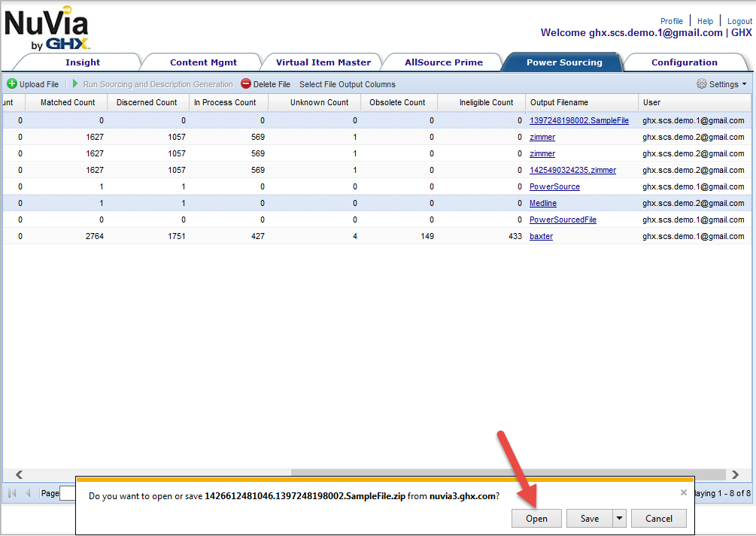Click Cancel in the download prompt
756x536 pixels.
click(659, 519)
